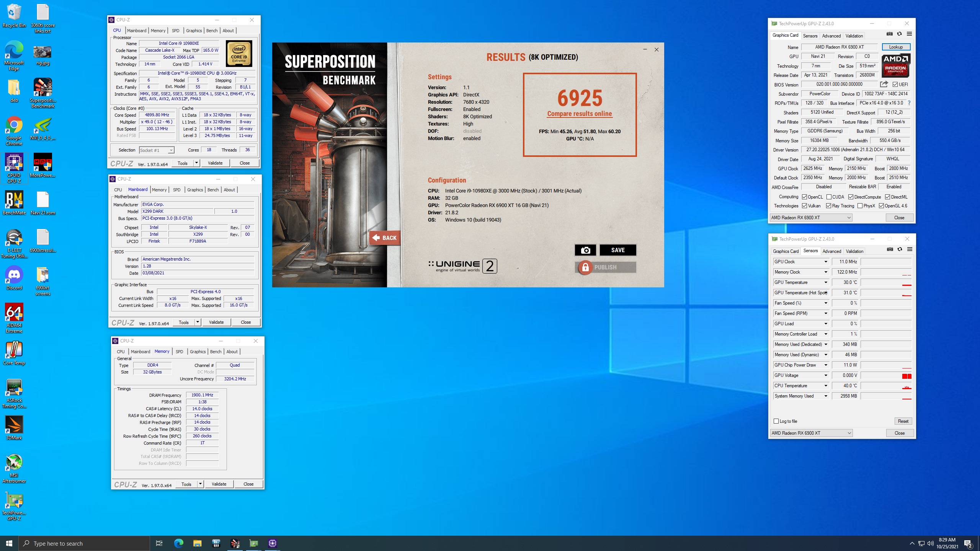Toggle the DirectML checkbox
Screen dimensions: 980x551
887,197
